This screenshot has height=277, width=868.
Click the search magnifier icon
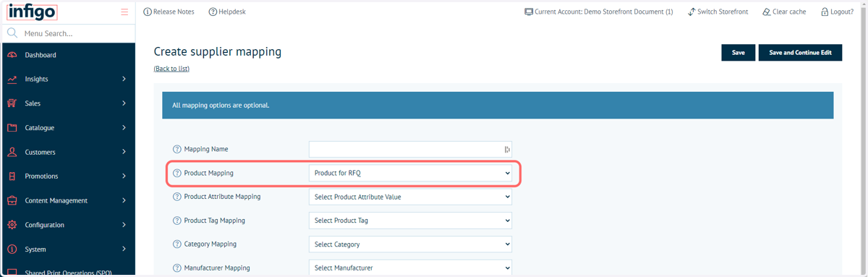(x=12, y=33)
